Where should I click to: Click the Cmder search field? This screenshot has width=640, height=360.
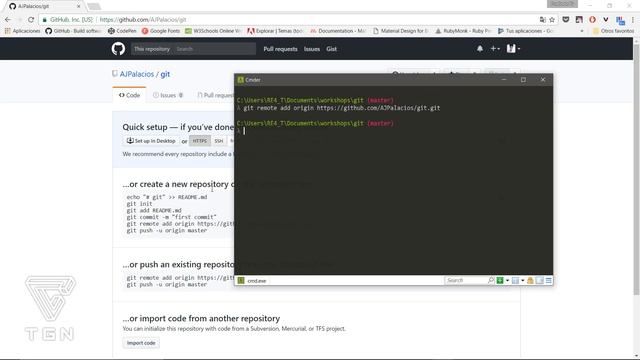tap(466, 280)
